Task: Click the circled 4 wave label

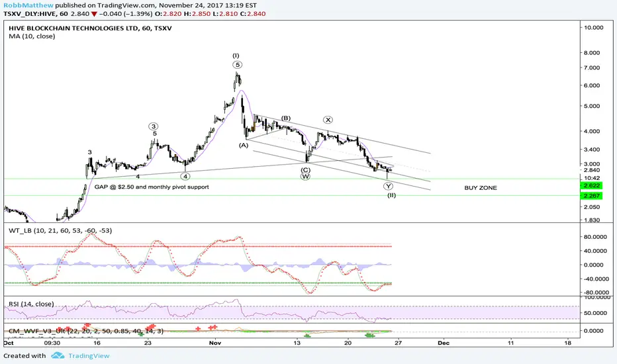Action: point(185,177)
